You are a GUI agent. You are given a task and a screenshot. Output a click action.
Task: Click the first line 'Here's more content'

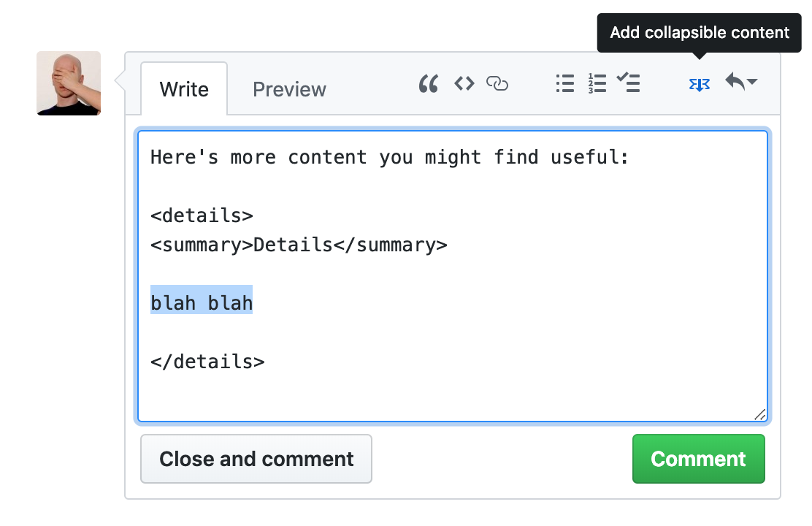(389, 156)
